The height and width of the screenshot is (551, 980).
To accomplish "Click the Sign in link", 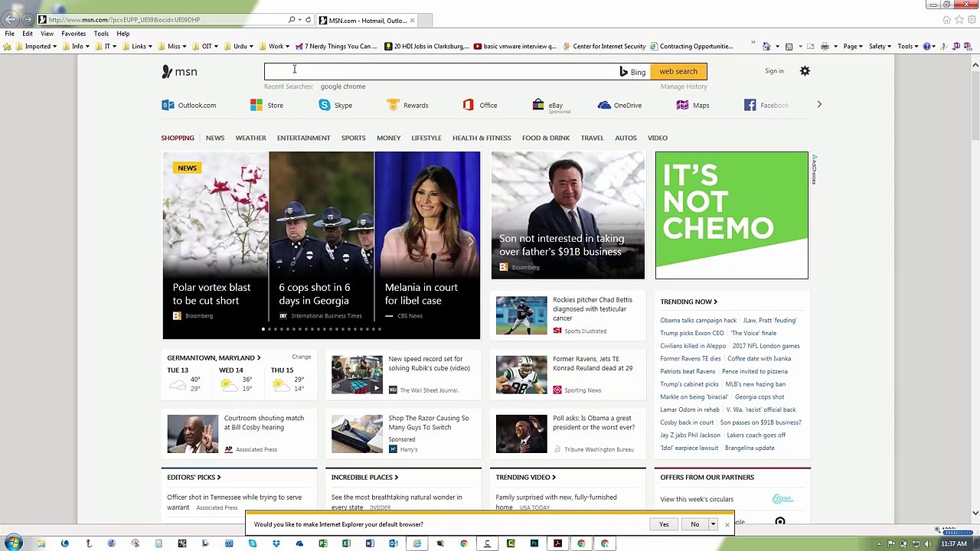I will coord(774,71).
